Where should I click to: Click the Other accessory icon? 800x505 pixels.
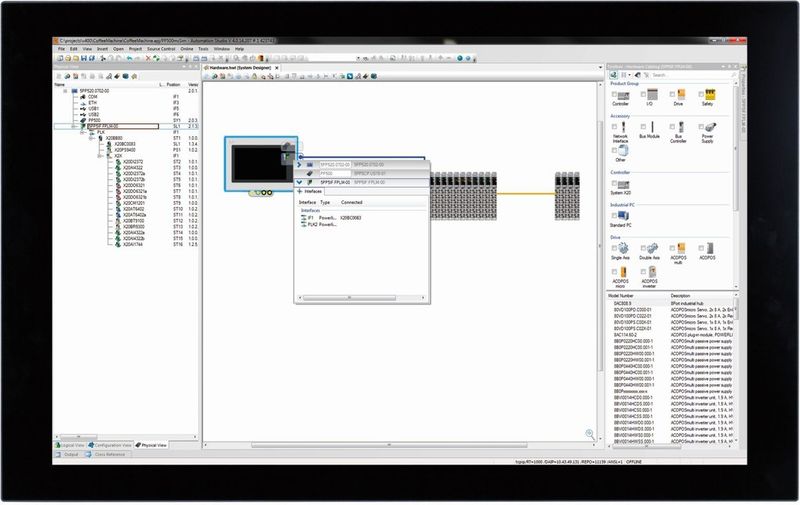pyautogui.click(x=623, y=151)
